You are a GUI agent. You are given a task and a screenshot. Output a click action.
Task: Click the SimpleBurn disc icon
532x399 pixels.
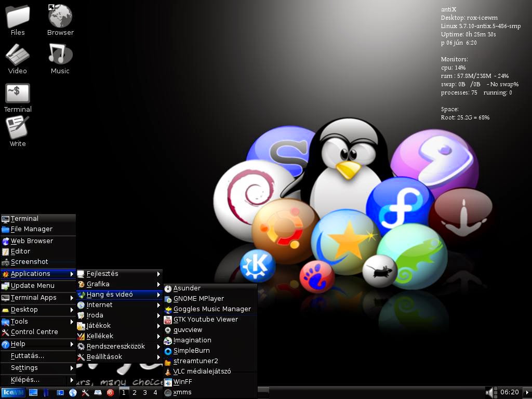(168, 351)
